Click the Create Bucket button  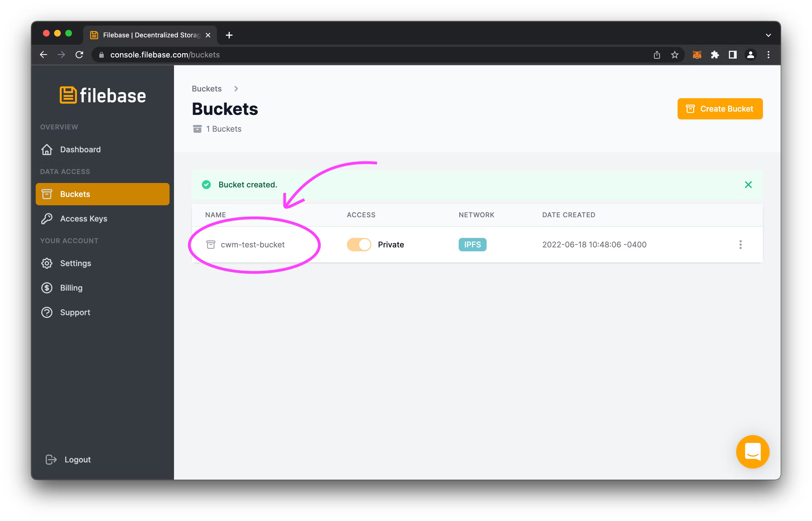pyautogui.click(x=720, y=108)
